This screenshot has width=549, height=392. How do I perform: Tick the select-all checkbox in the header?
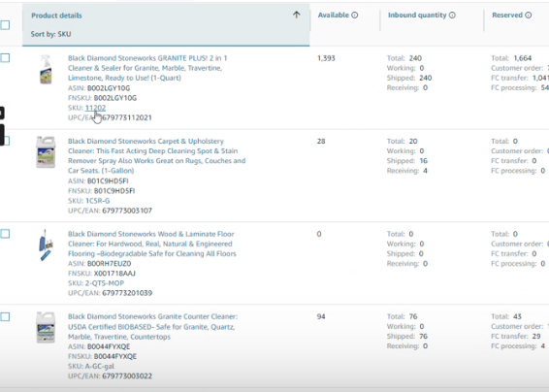pos(5,25)
